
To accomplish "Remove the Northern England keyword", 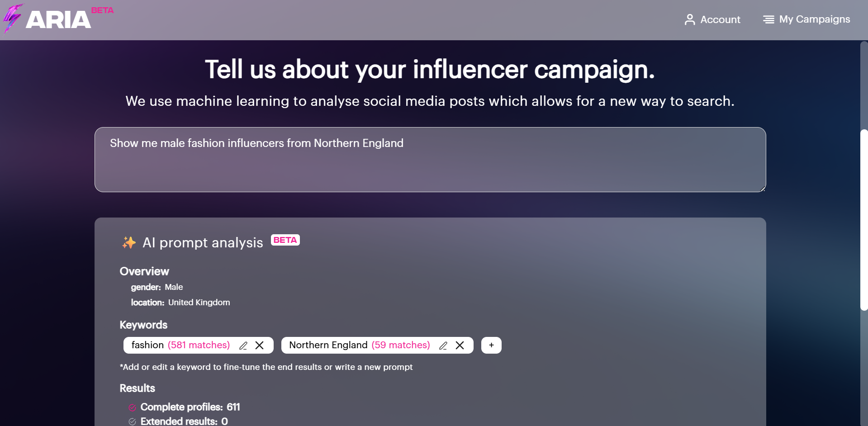I will coord(460,346).
